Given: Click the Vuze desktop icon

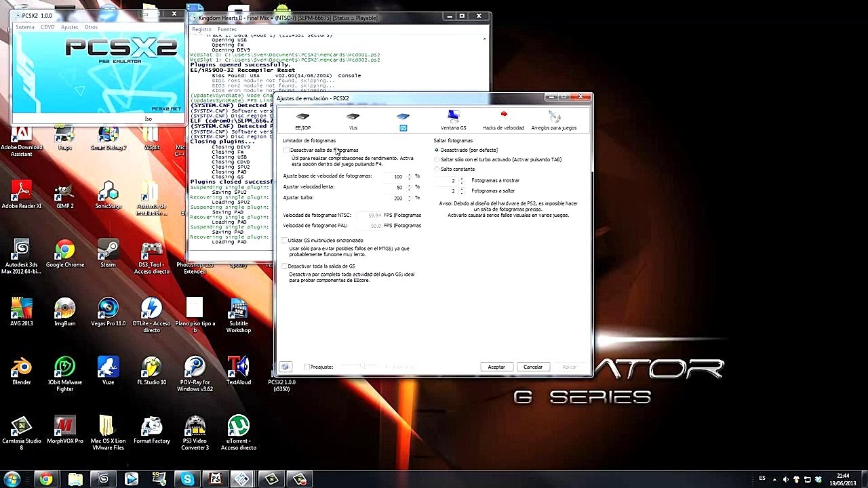Looking at the screenshot, I should 108,371.
